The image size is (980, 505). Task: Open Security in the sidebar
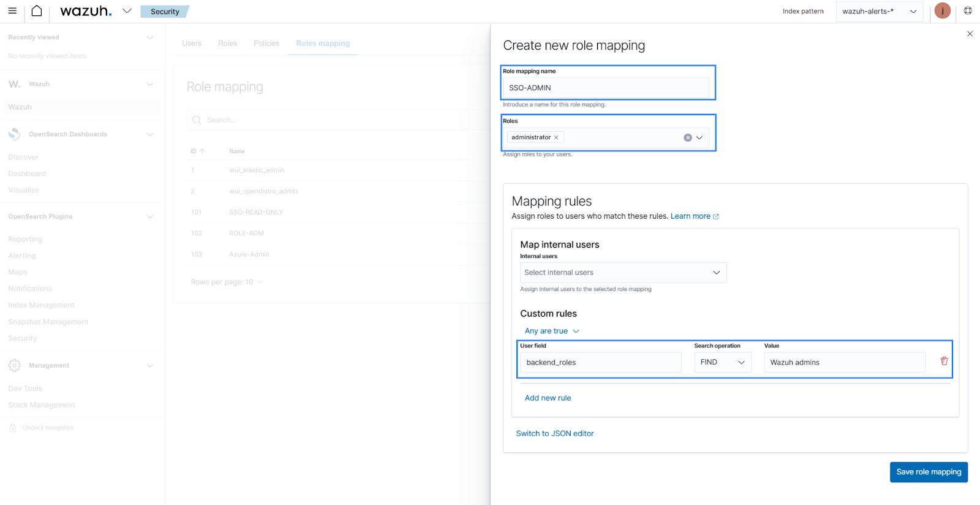click(23, 338)
